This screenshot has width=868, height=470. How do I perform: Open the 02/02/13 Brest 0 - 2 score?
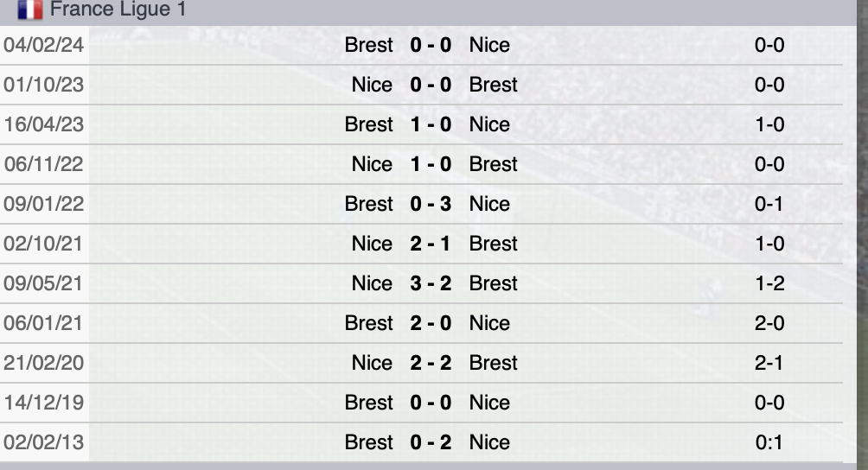pos(431,442)
